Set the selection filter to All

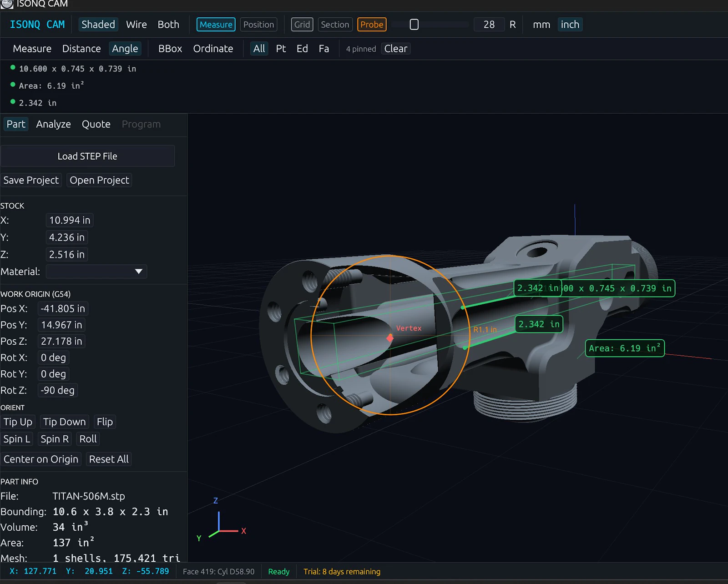coord(259,49)
